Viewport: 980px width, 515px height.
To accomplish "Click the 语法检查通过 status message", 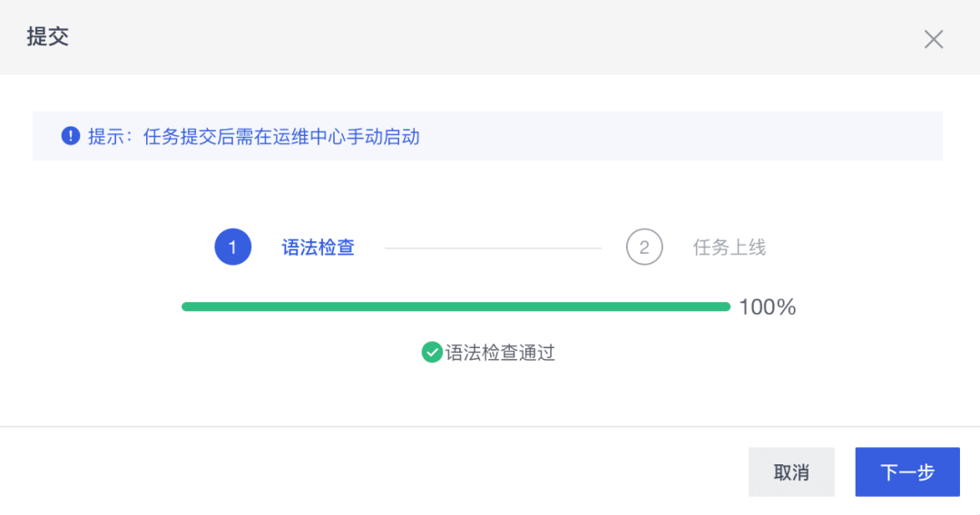I will [500, 353].
